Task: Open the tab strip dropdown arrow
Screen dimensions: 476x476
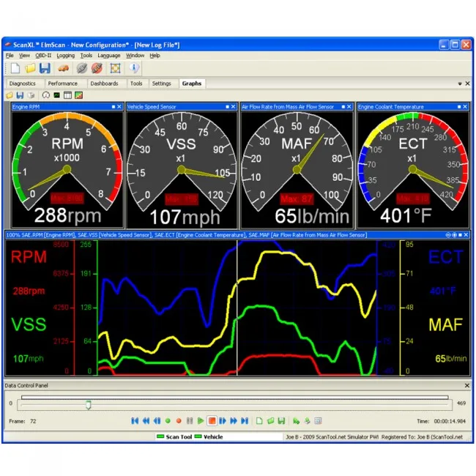Action: [460, 83]
